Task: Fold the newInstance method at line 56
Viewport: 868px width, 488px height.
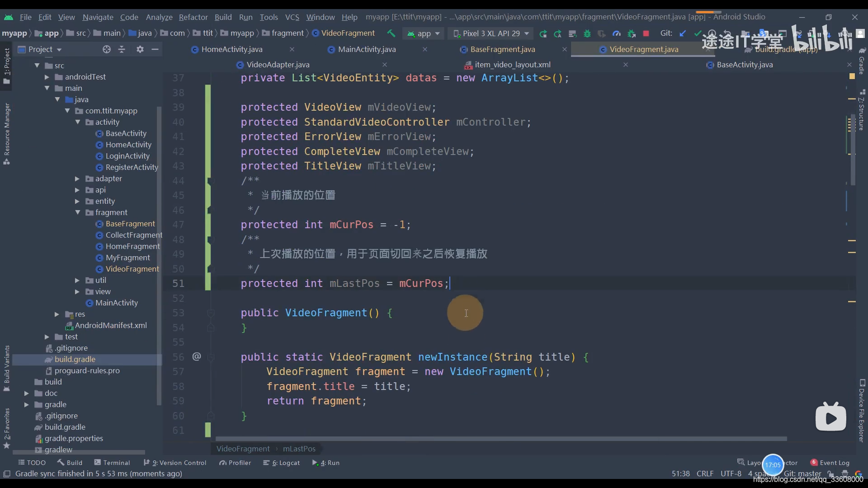Action: click(x=211, y=357)
